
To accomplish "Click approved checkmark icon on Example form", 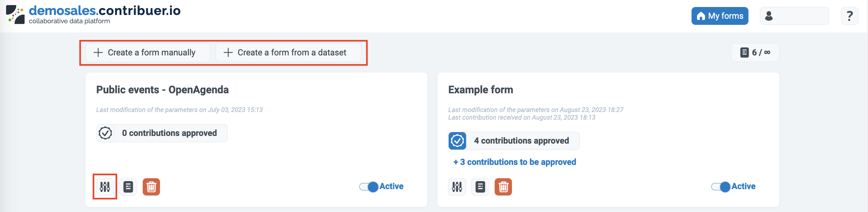I will point(457,141).
